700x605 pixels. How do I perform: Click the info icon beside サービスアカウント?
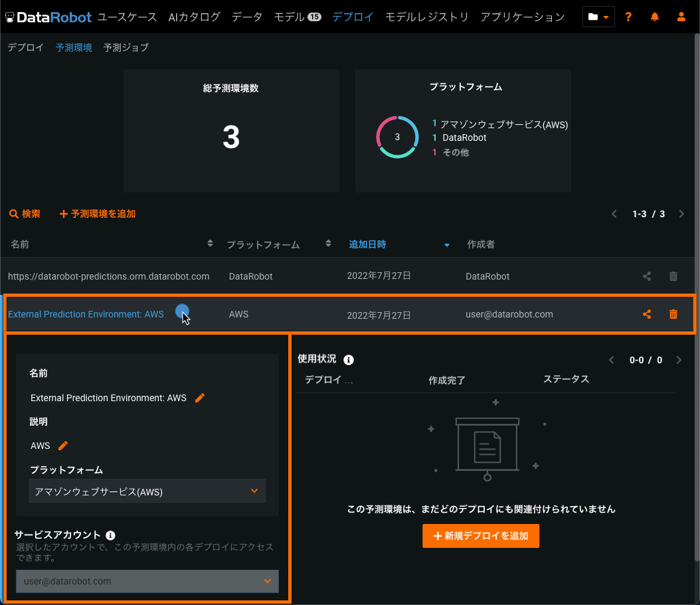pyautogui.click(x=111, y=535)
